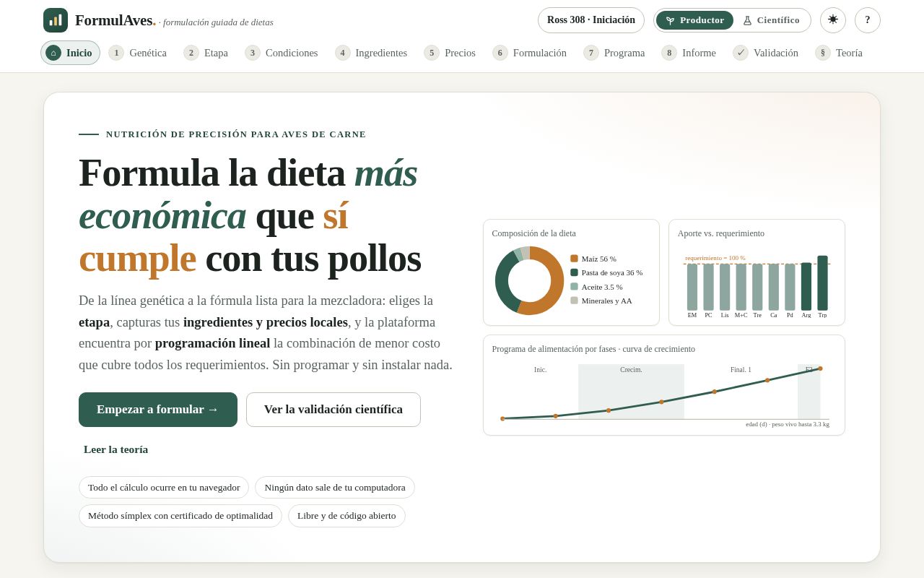Click the Pasta de soya dark green swatch

point(574,272)
